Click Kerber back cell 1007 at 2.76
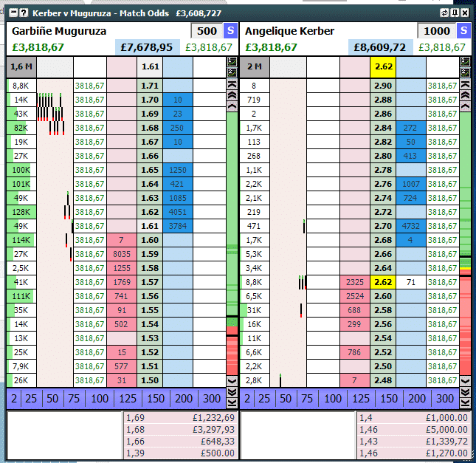Screen dimensions: 476x463 (411, 184)
